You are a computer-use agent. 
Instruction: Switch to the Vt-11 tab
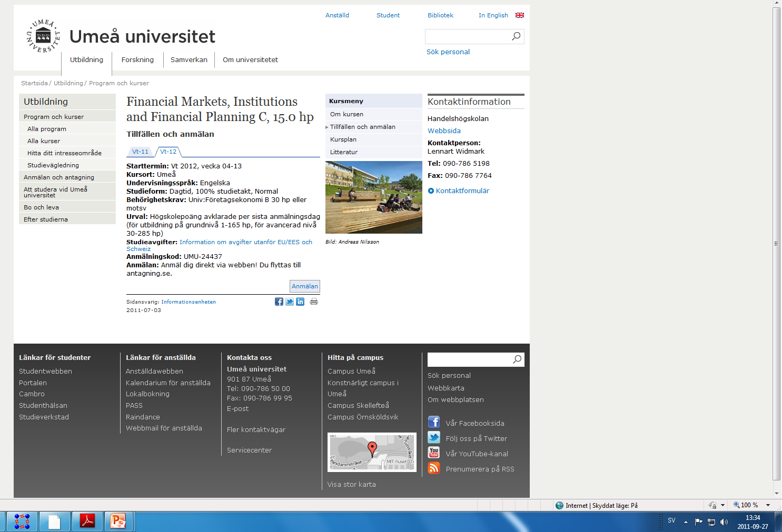pyautogui.click(x=140, y=152)
